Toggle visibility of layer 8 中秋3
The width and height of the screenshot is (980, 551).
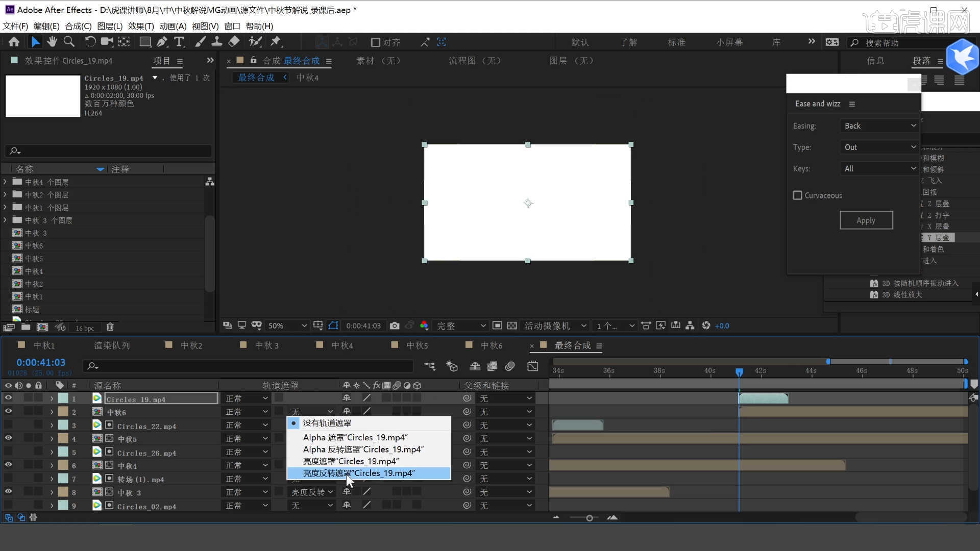pyautogui.click(x=9, y=491)
